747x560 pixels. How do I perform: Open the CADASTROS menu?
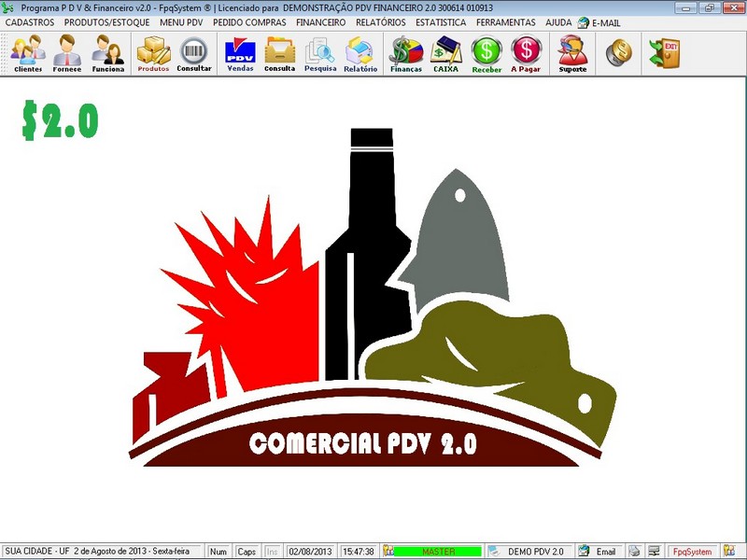click(30, 22)
